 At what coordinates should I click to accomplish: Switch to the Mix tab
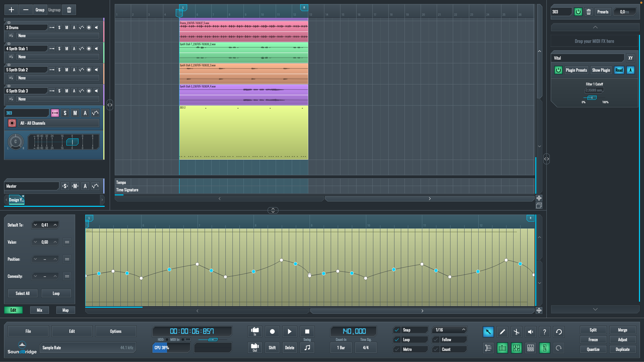tap(40, 310)
